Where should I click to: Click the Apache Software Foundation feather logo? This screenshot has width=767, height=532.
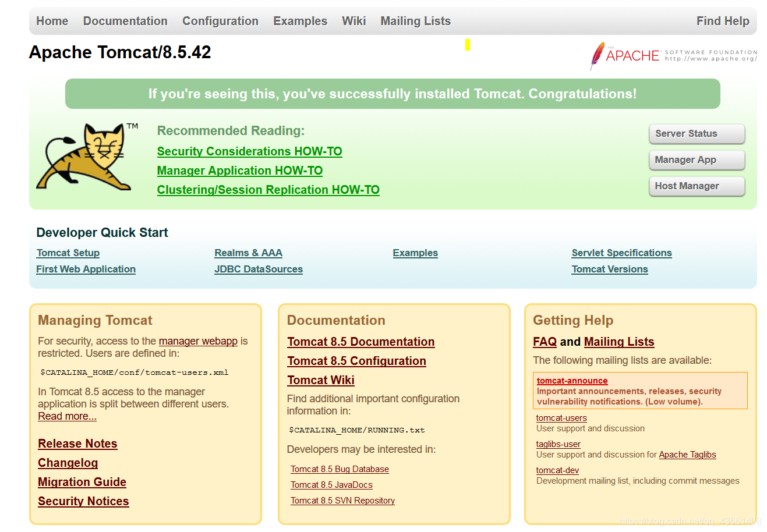click(x=673, y=56)
